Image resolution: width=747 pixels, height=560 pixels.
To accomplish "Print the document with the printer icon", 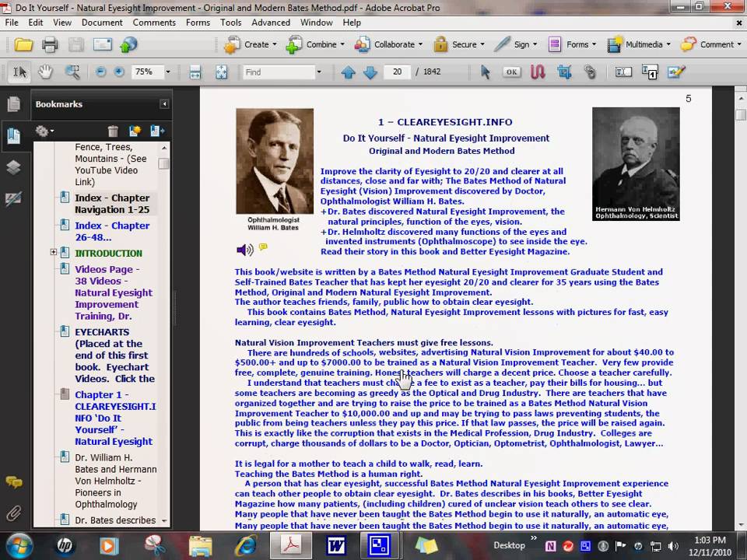I will (50, 45).
